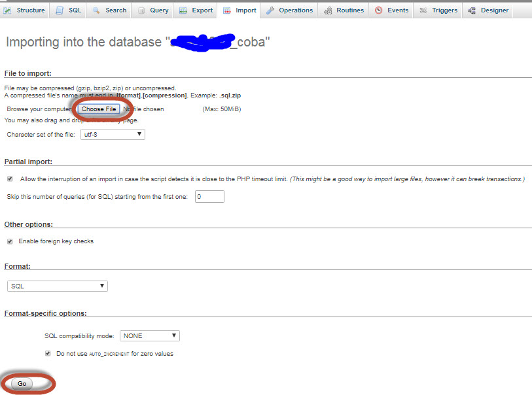Viewport: 532px width, 395px height.
Task: Switch to the Designer tab
Action: pos(488,10)
